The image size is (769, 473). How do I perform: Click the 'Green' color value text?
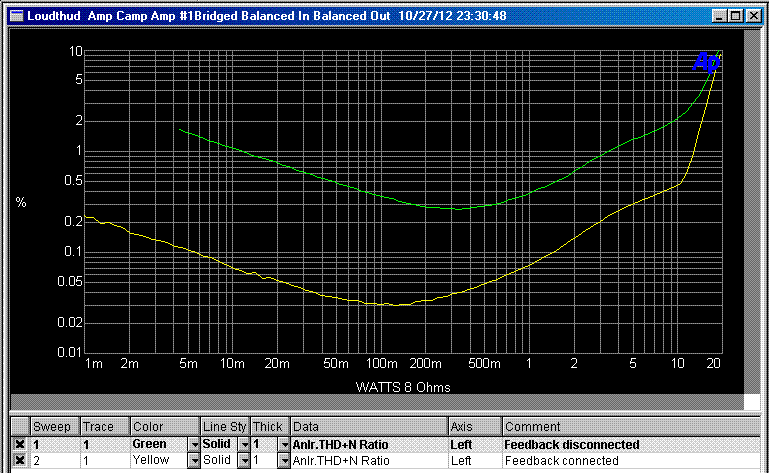pyautogui.click(x=149, y=444)
